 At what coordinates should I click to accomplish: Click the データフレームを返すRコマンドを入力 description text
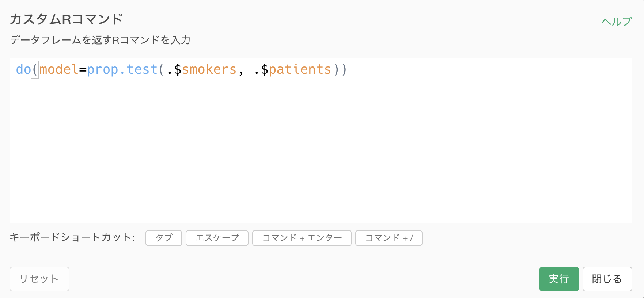tap(100, 40)
